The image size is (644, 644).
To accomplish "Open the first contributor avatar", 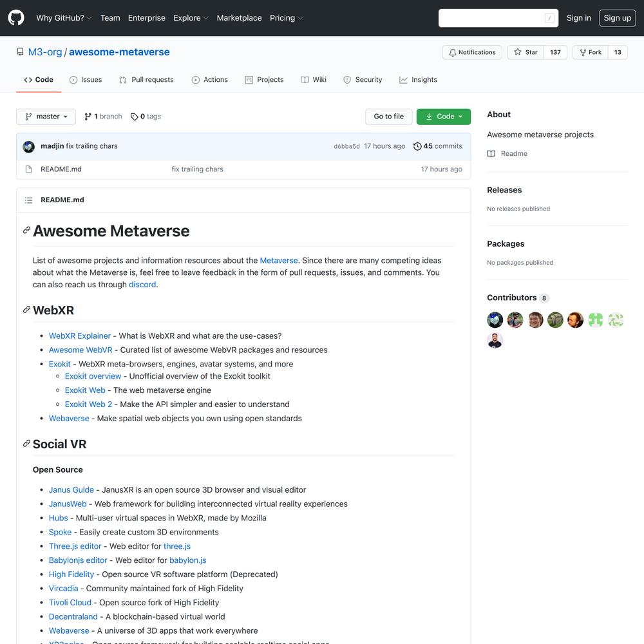I will tap(495, 320).
